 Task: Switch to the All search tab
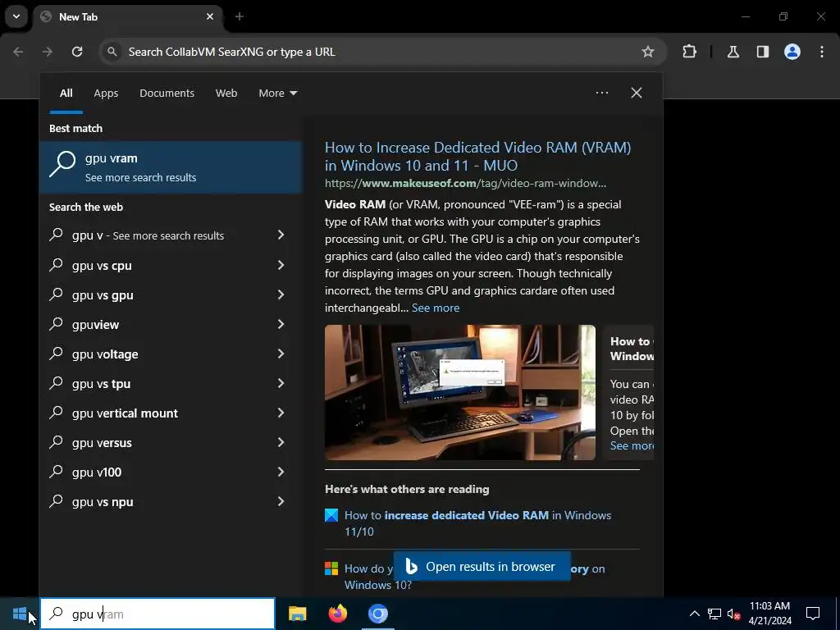(66, 93)
